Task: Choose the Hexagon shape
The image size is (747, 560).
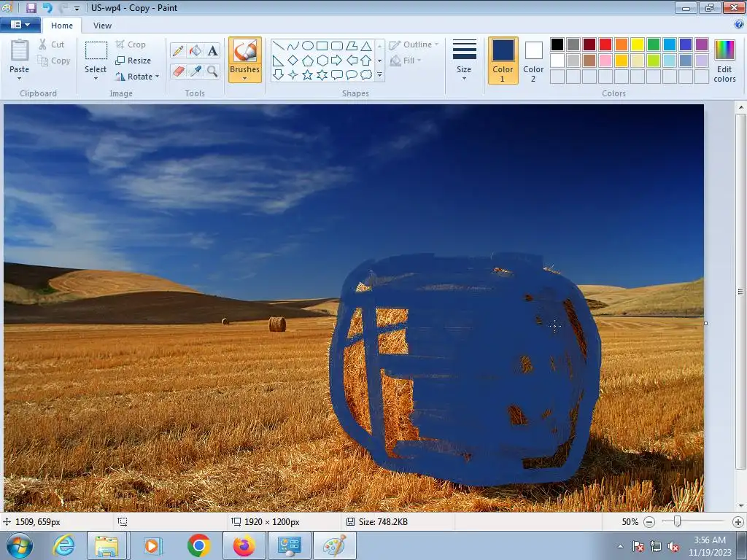Action: point(322,61)
